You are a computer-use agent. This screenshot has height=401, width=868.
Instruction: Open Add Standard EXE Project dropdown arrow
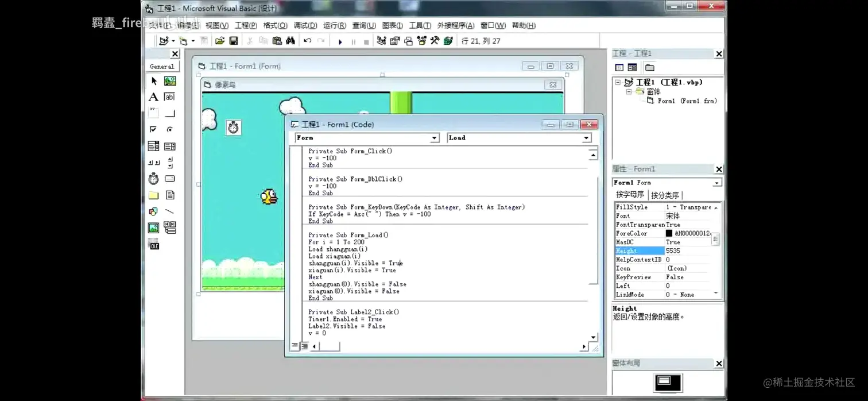click(173, 41)
